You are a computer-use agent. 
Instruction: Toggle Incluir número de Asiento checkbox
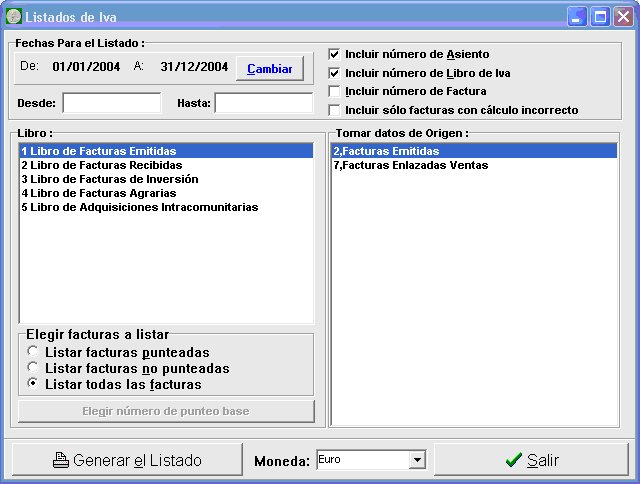(x=335, y=54)
